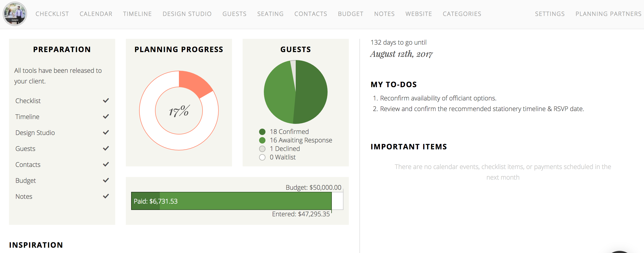Screen dimensions: 644x253
Task: Click to-do about stationery timeline & RSVP date
Action: pos(482,109)
